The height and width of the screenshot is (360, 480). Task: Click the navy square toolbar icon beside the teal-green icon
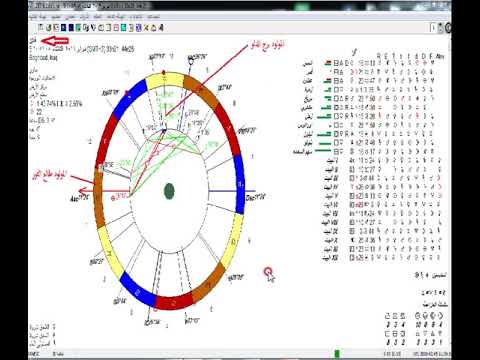tap(71, 28)
